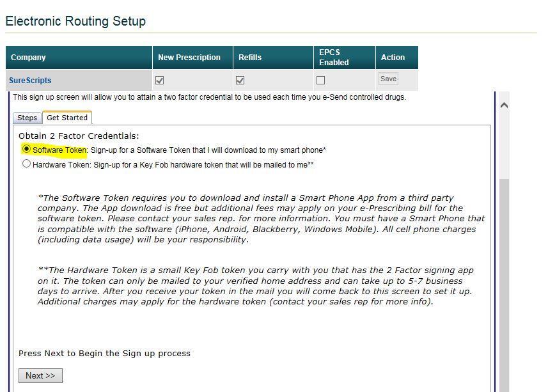The width and height of the screenshot is (548, 392).
Task: Click the Save button in Action column
Action: [x=388, y=79]
